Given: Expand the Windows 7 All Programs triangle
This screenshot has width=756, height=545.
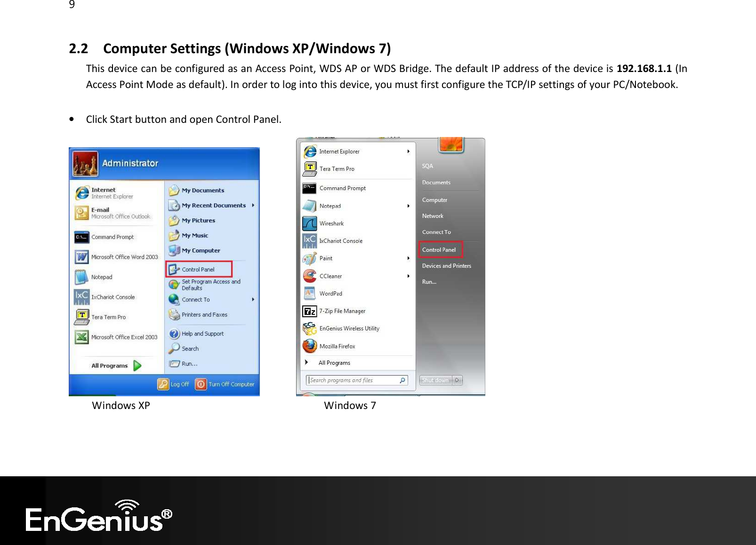Looking at the screenshot, I should coord(306,362).
